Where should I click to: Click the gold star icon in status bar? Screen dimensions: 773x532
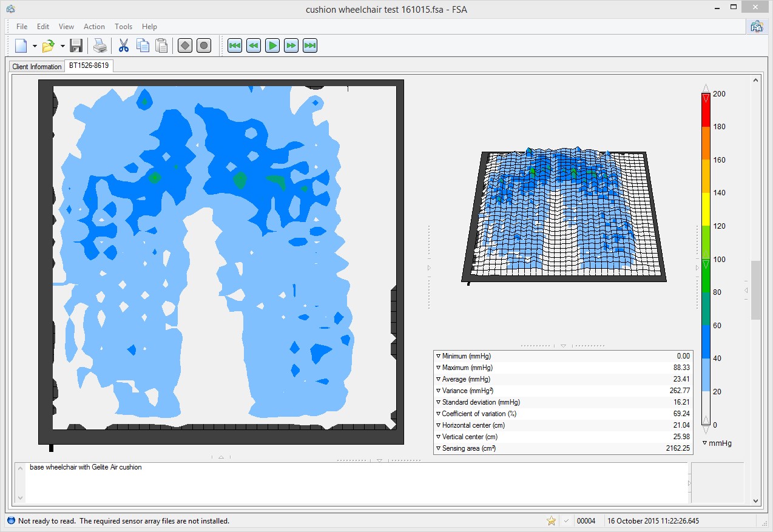pos(551,520)
